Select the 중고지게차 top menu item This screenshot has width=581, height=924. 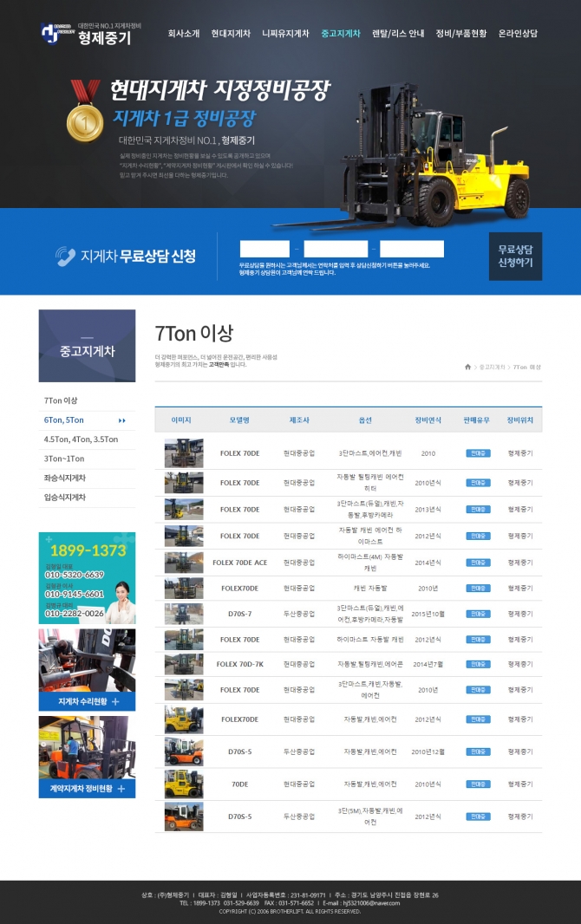(341, 34)
